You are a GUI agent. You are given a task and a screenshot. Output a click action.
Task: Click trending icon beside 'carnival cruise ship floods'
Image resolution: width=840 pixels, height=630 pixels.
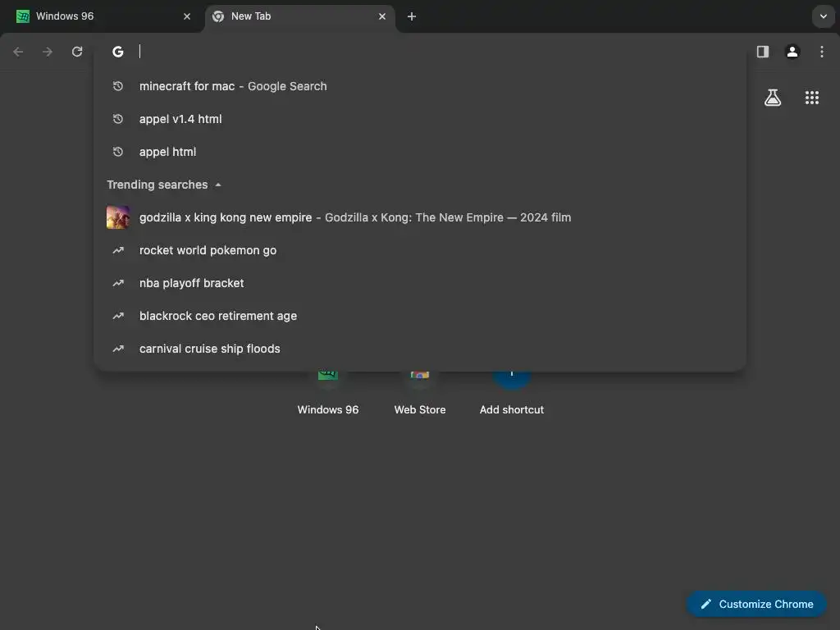(118, 349)
